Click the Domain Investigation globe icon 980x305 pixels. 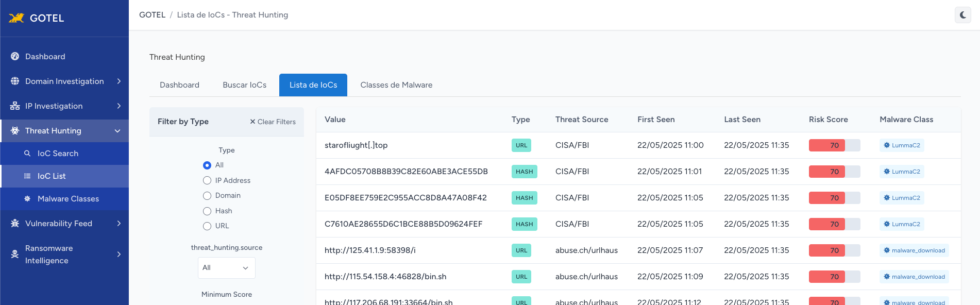click(15, 81)
